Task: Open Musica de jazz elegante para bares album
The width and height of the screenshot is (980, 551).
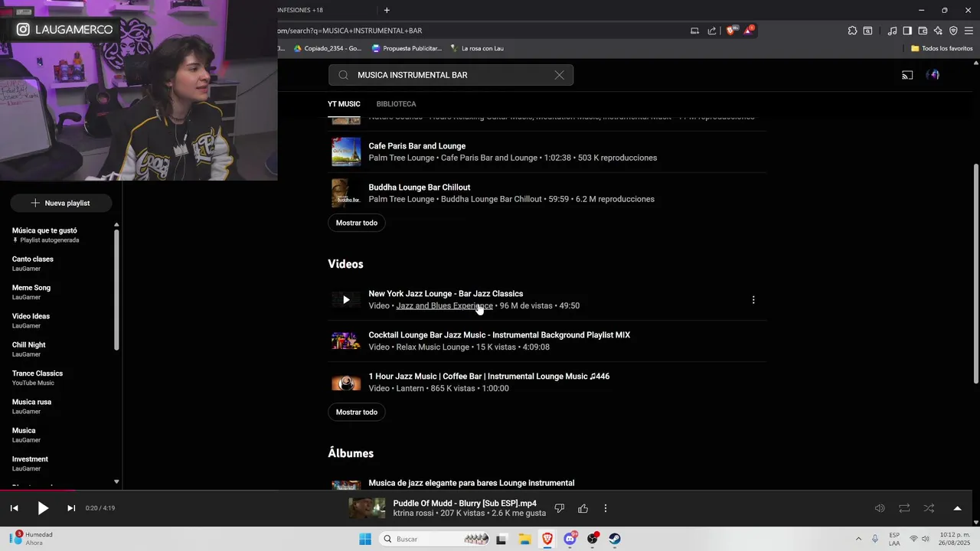Action: tap(472, 483)
